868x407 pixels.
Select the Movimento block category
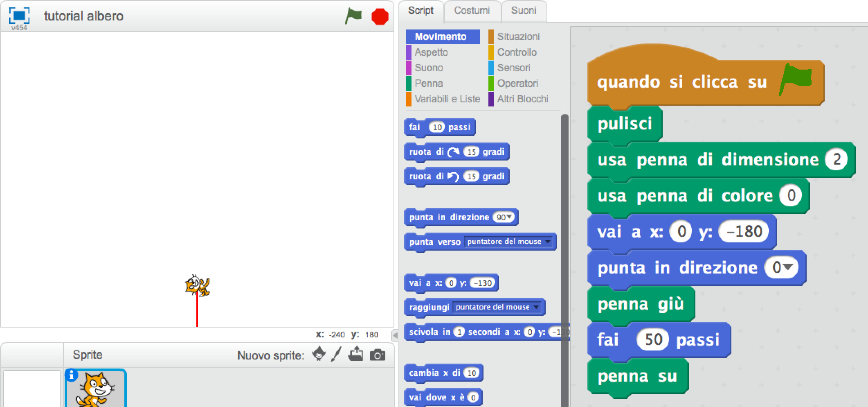[x=443, y=36]
